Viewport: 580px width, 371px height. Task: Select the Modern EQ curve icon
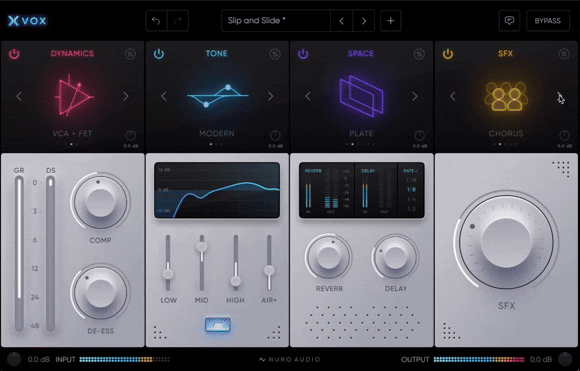(x=218, y=96)
